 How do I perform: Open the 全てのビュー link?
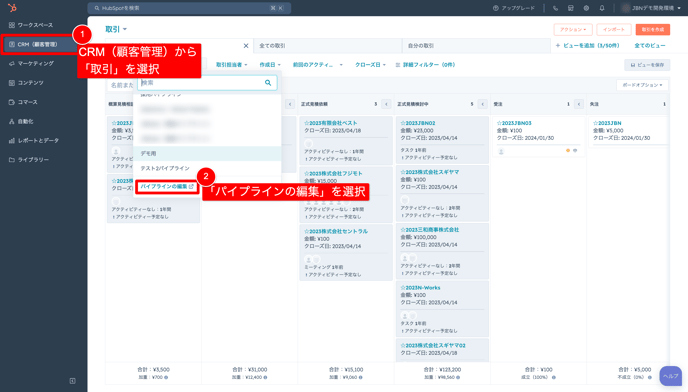tap(650, 46)
